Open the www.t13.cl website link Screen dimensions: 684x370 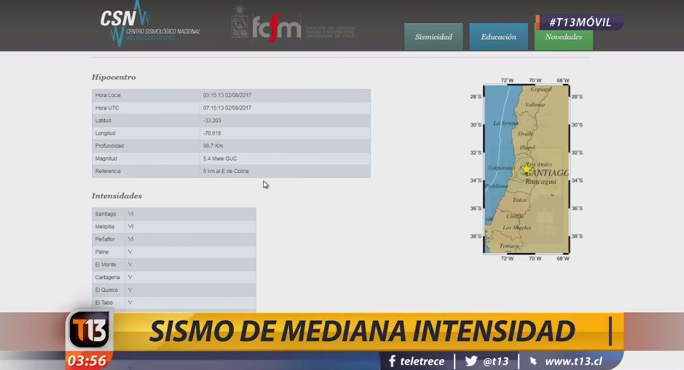pos(573,361)
